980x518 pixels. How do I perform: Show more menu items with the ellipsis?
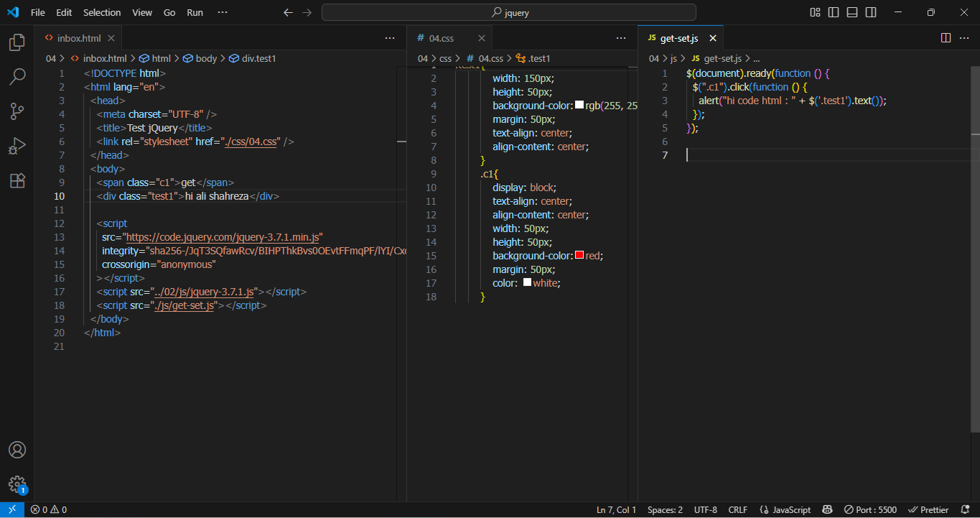click(223, 12)
